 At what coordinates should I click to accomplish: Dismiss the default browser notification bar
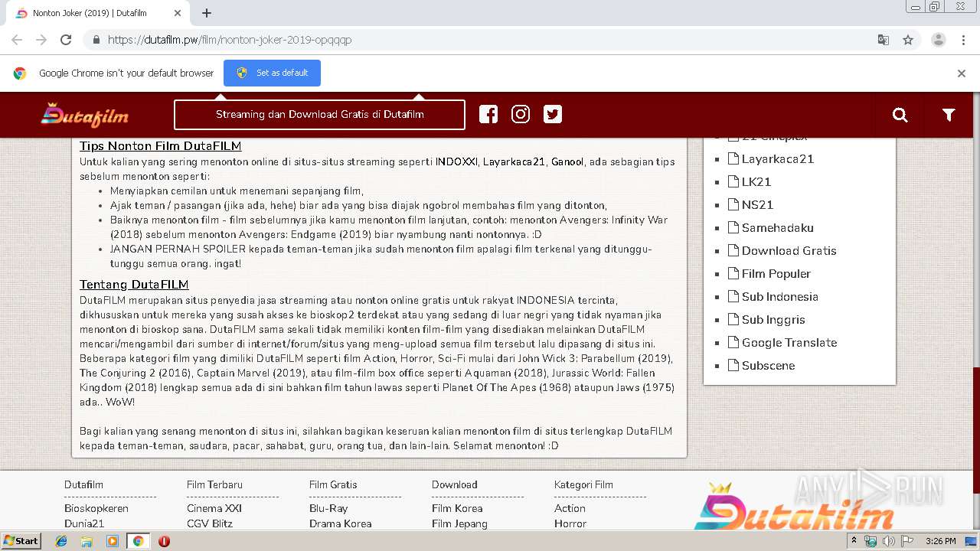(x=962, y=73)
